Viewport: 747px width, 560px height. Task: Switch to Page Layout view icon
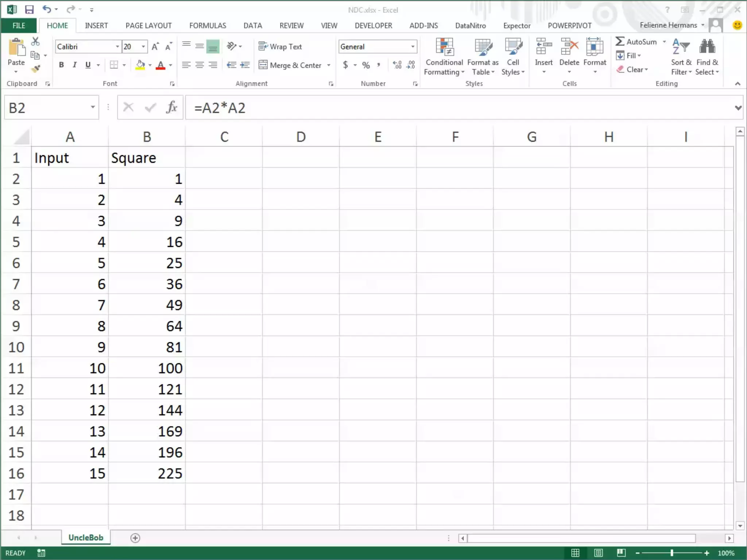pos(598,553)
